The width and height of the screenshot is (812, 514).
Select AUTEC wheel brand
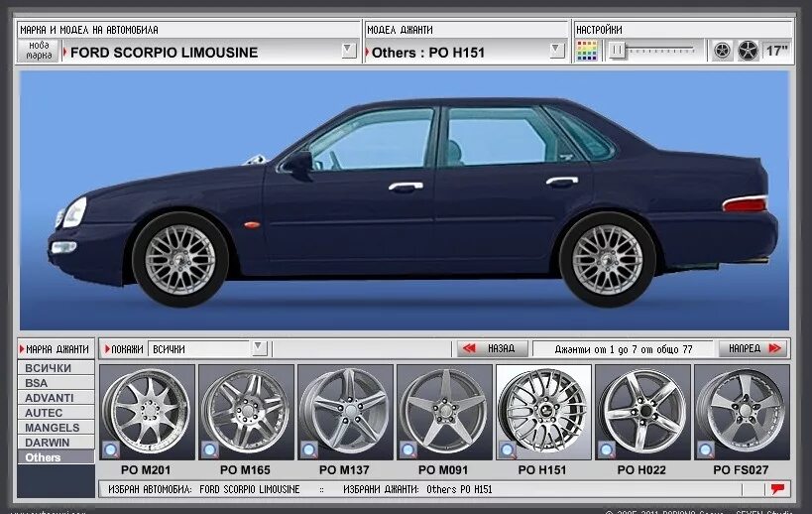tap(56, 413)
